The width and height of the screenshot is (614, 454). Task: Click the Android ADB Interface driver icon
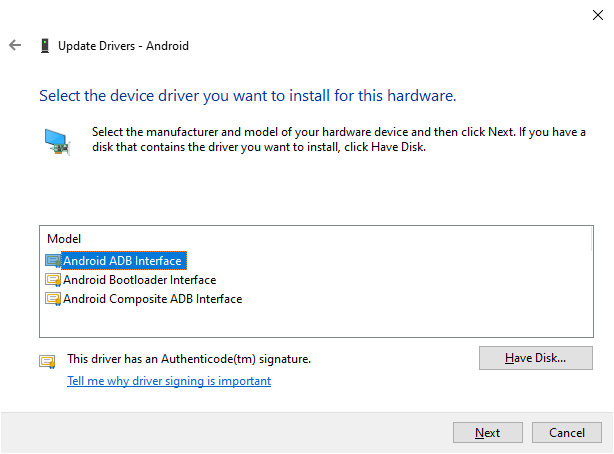coord(53,261)
